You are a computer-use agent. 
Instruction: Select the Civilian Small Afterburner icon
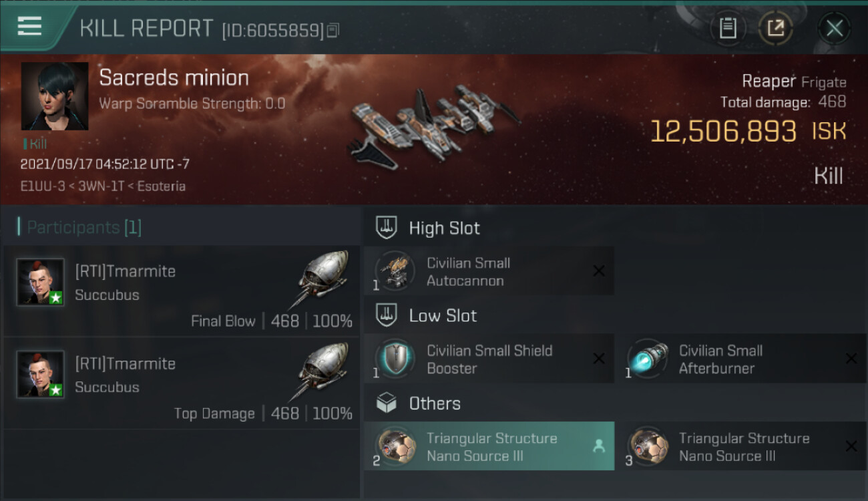point(646,359)
